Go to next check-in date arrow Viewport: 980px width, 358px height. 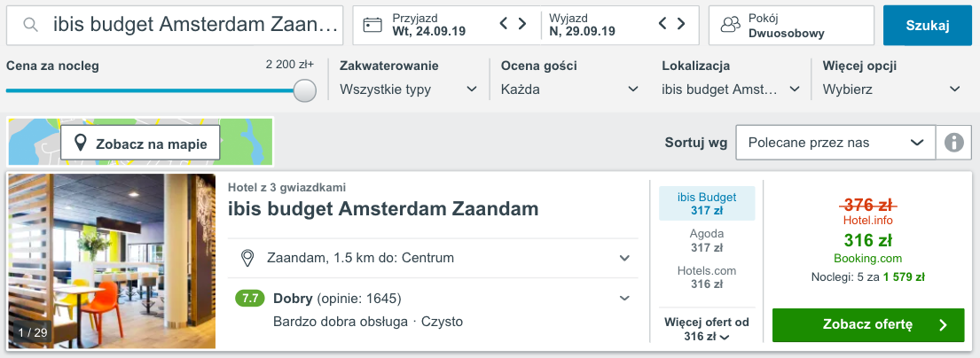pos(523,25)
